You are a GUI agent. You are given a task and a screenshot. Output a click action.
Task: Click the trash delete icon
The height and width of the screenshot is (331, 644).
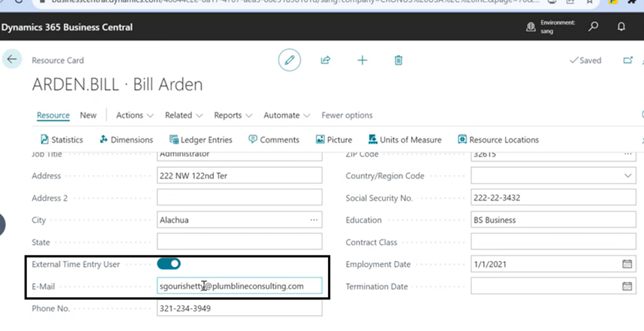[x=398, y=61]
